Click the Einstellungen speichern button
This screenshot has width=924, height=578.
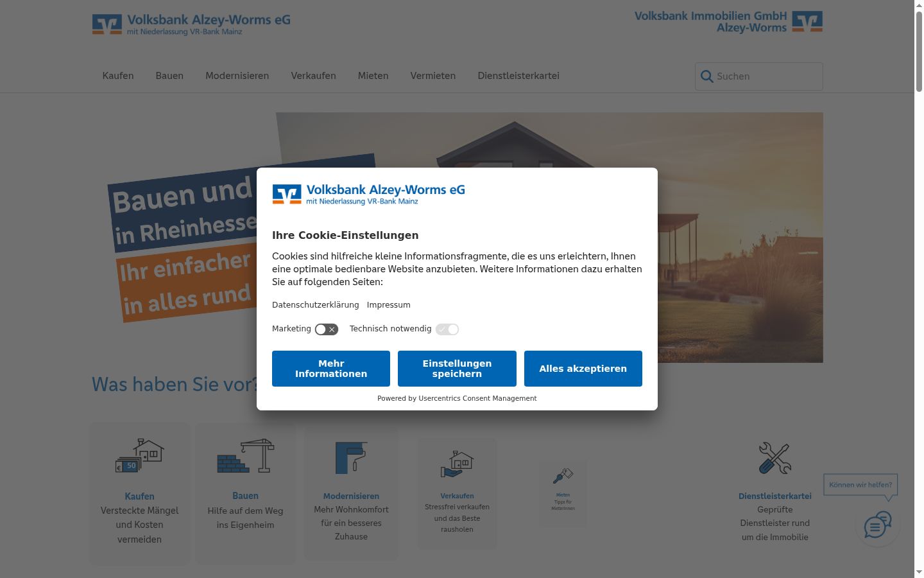pos(457,369)
